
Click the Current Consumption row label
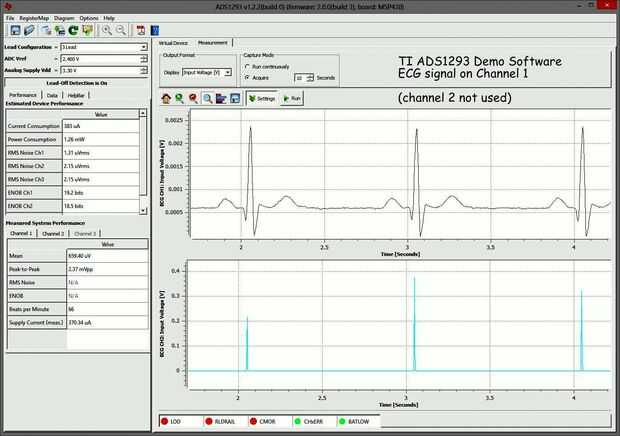(34, 126)
